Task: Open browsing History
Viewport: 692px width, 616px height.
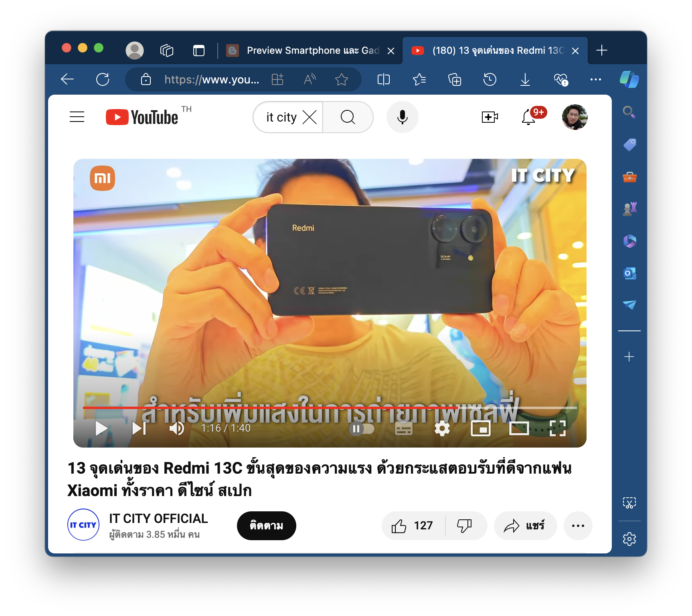Action: tap(490, 79)
